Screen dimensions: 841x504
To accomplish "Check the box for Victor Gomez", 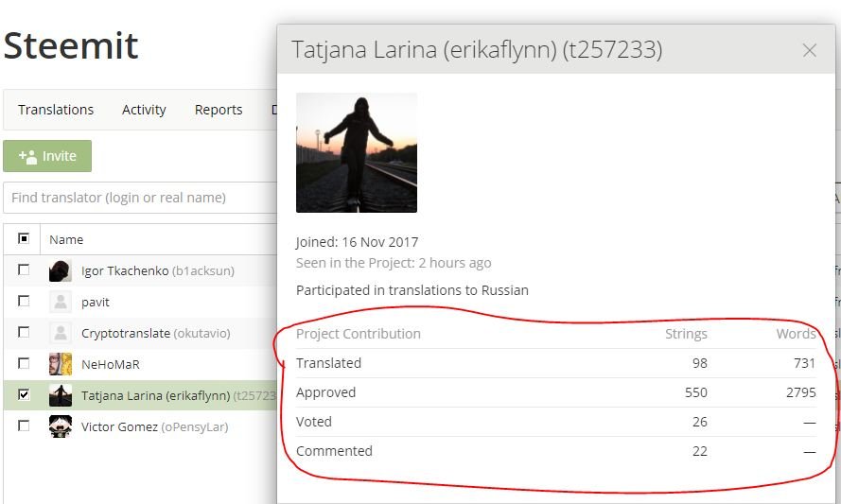I will pyautogui.click(x=24, y=426).
